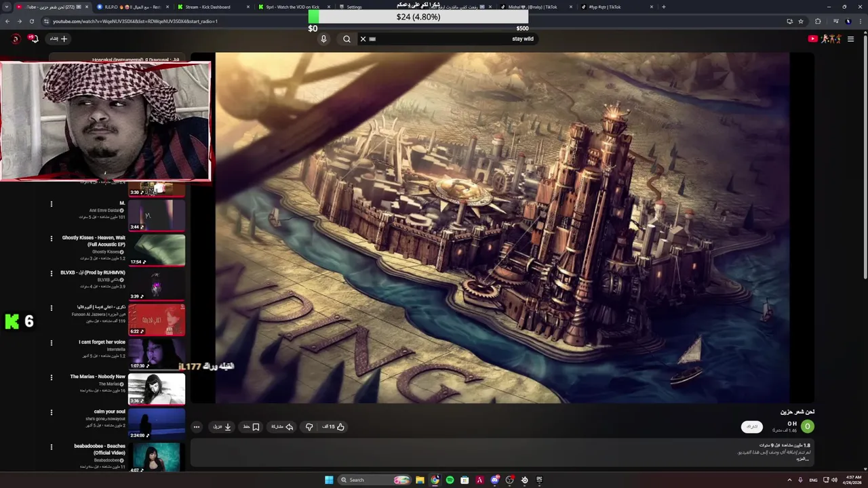Screen dimensions: 868x488
Task: Click the Subscribe button next to OH channel
Action: pyautogui.click(x=752, y=426)
